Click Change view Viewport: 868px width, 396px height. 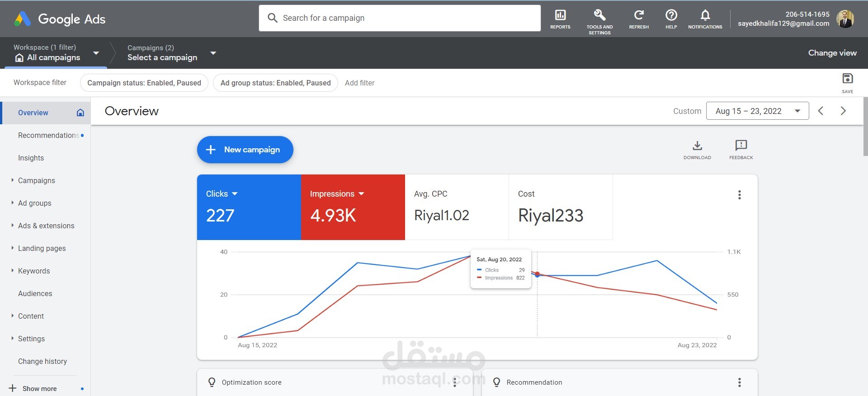click(x=832, y=52)
